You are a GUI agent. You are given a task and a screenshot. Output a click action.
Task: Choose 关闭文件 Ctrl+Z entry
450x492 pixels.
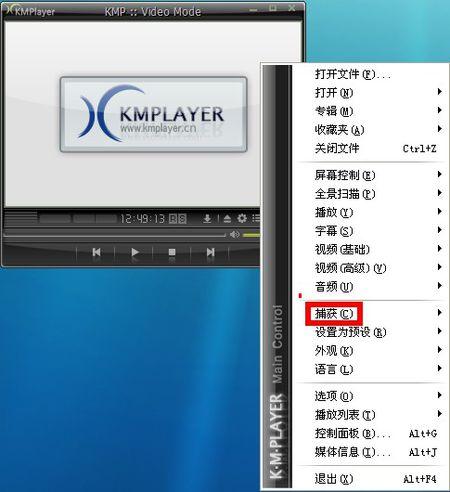[x=371, y=148]
